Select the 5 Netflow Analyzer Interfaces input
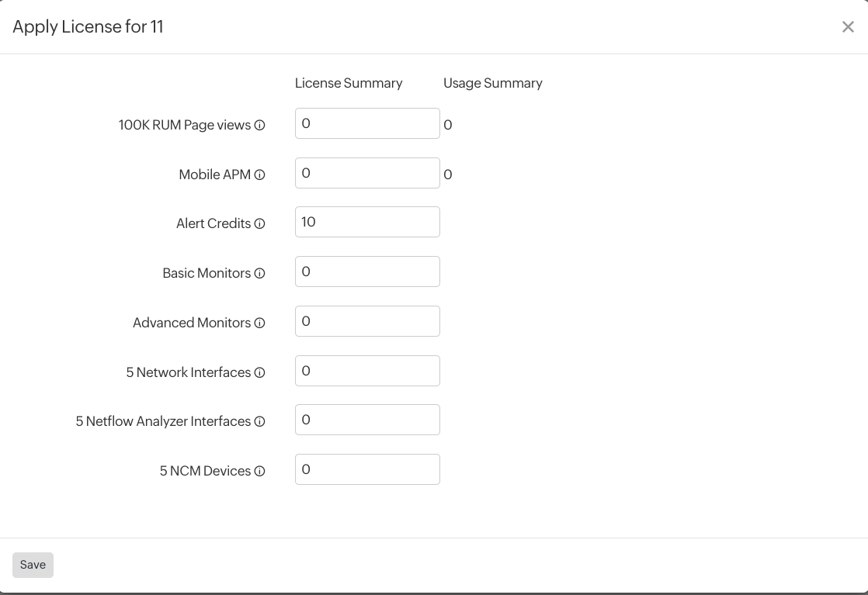The height and width of the screenshot is (595, 868). point(367,420)
